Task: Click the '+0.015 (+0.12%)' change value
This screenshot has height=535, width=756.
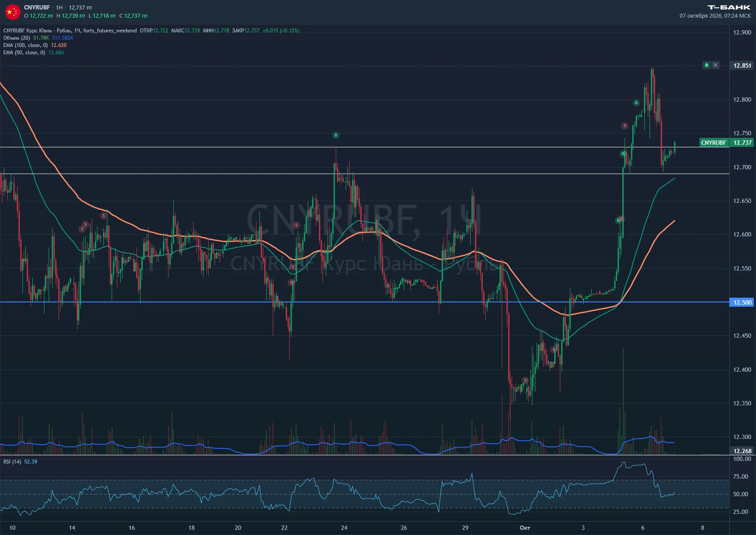Action: [x=281, y=31]
